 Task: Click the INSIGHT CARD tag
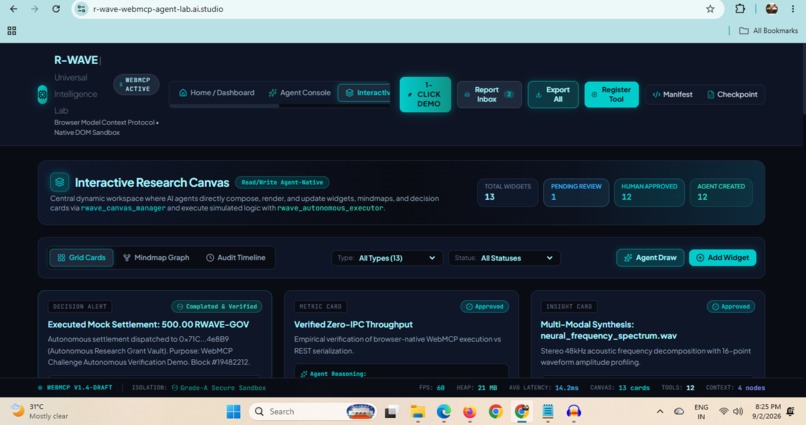tap(569, 307)
